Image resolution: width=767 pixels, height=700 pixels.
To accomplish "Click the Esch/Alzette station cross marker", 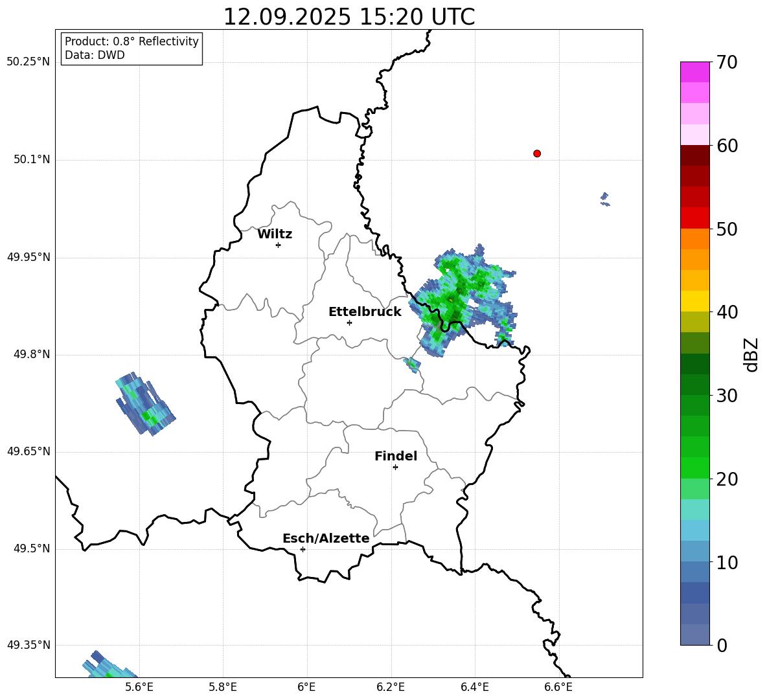I will click(x=303, y=549).
